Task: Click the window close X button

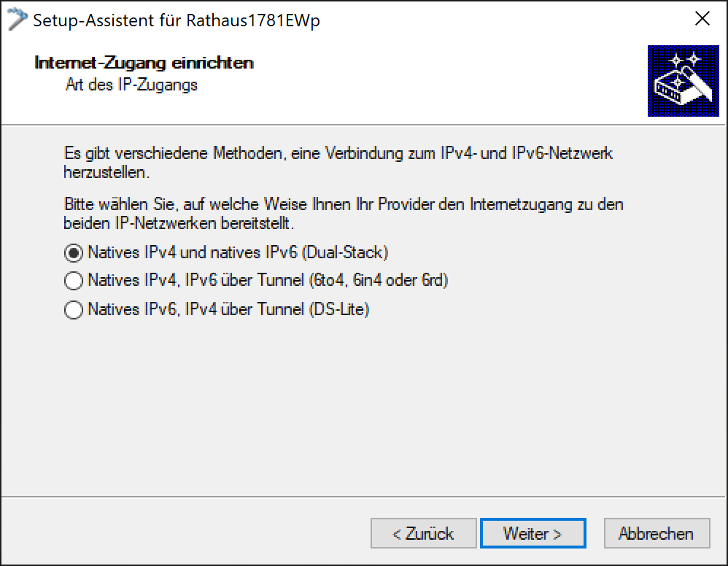Action: tap(702, 18)
